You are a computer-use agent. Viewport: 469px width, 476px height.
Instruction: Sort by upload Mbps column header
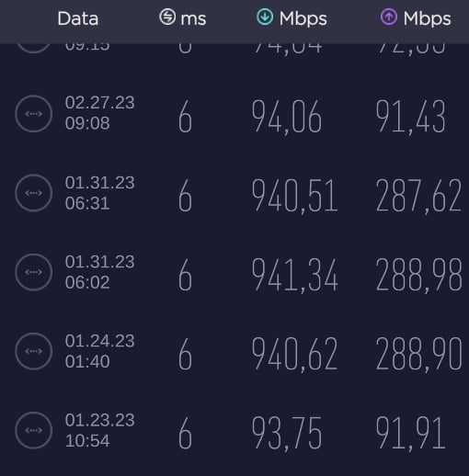[416, 18]
